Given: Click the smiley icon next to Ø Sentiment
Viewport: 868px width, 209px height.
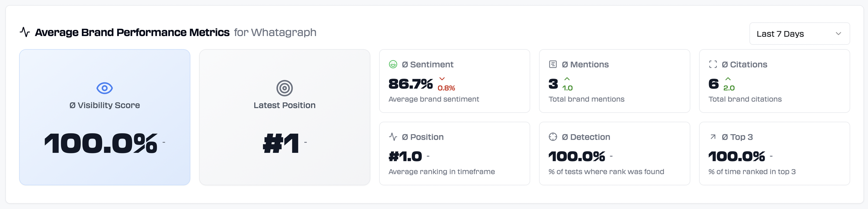Looking at the screenshot, I should pos(393,64).
